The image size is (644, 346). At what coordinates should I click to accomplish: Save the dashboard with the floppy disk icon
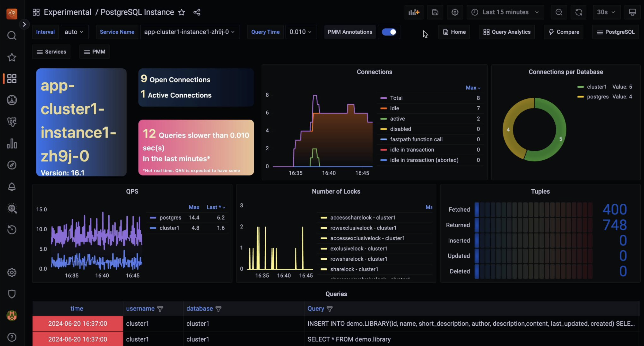coord(435,12)
